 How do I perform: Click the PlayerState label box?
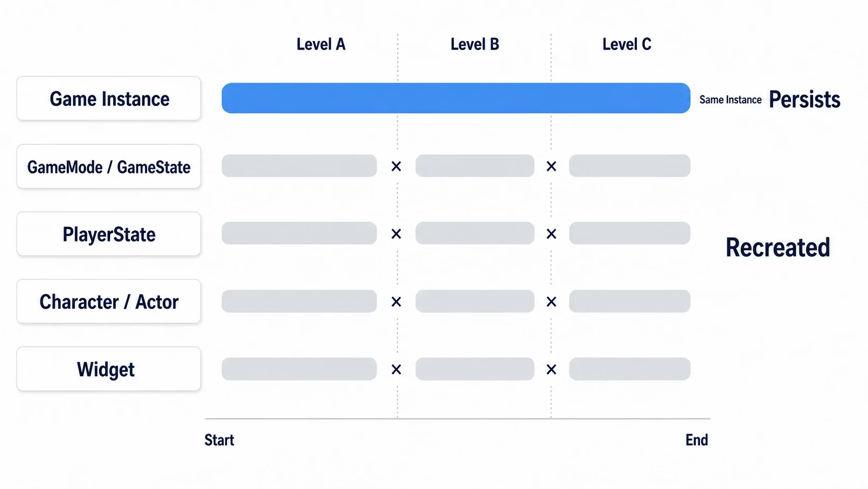coord(108,234)
